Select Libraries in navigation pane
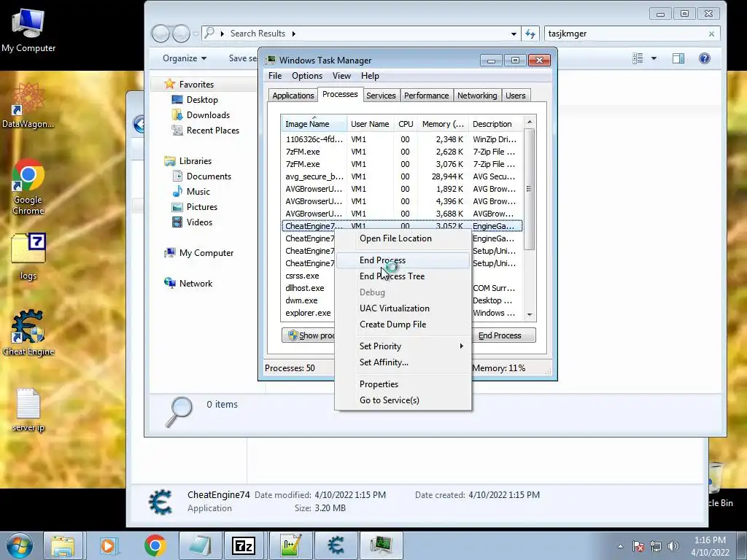Image resolution: width=747 pixels, height=560 pixels. click(195, 161)
